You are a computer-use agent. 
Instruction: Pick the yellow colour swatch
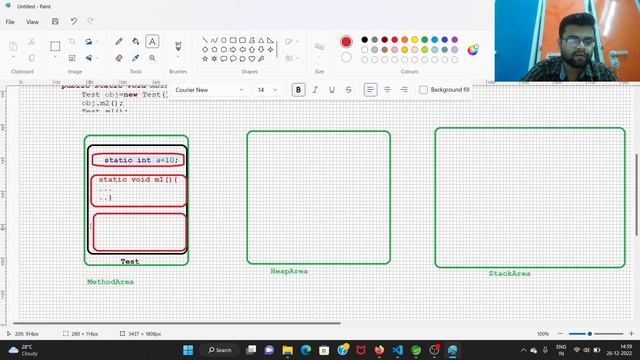coord(415,40)
